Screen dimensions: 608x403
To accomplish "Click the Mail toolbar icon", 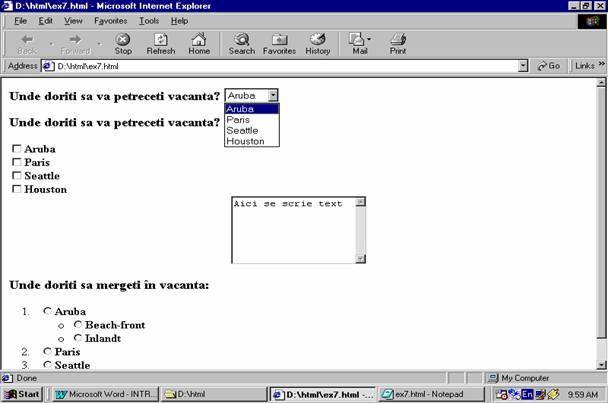I will pyautogui.click(x=359, y=43).
